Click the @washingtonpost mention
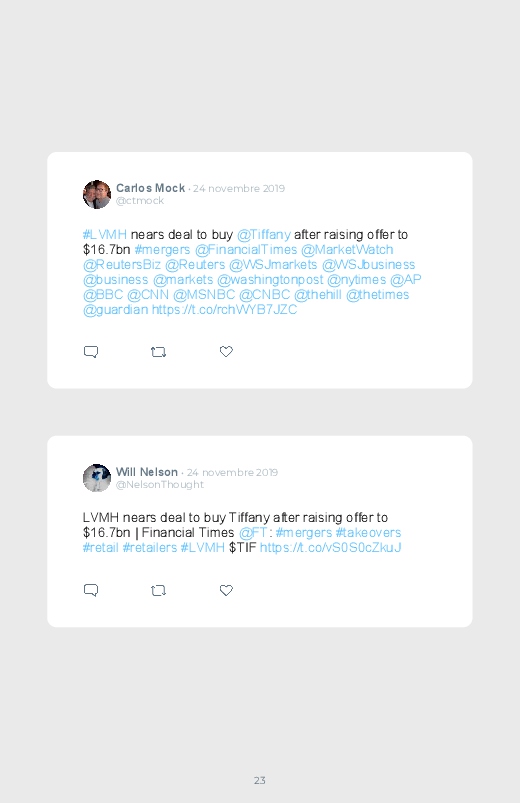This screenshot has height=803, width=520. tap(270, 280)
